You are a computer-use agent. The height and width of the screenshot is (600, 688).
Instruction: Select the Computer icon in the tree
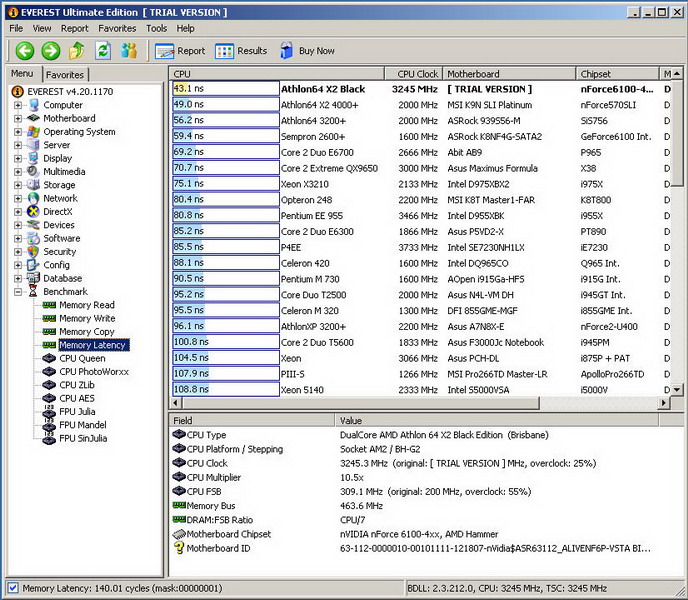click(34, 105)
